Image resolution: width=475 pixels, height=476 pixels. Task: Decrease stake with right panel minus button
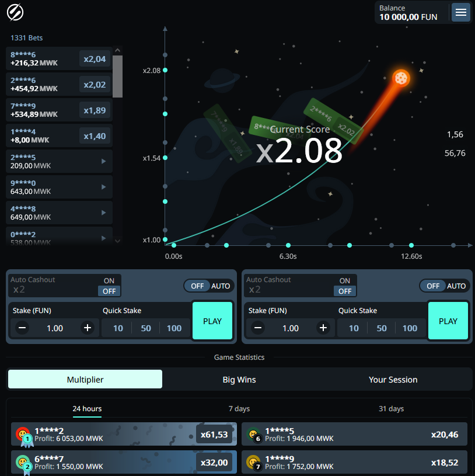click(258, 328)
